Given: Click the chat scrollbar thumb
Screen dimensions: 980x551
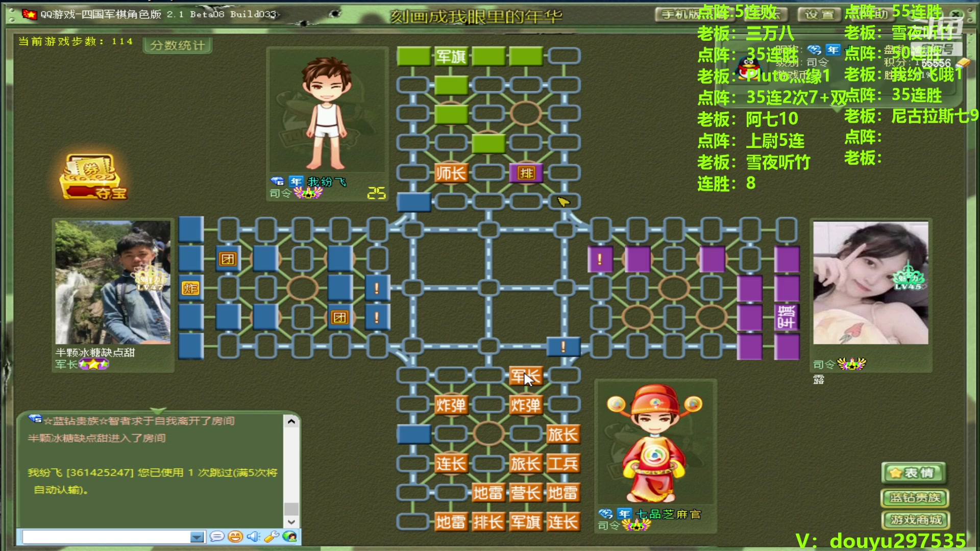Looking at the screenshot, I should (x=291, y=509).
